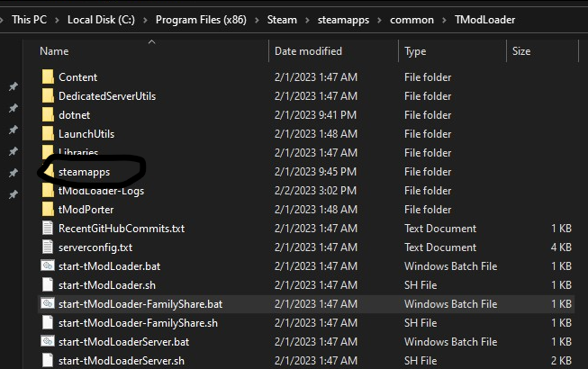This screenshot has height=369, width=588.
Task: Expand chevron after steamapps breadcrumb
Action: (379, 20)
